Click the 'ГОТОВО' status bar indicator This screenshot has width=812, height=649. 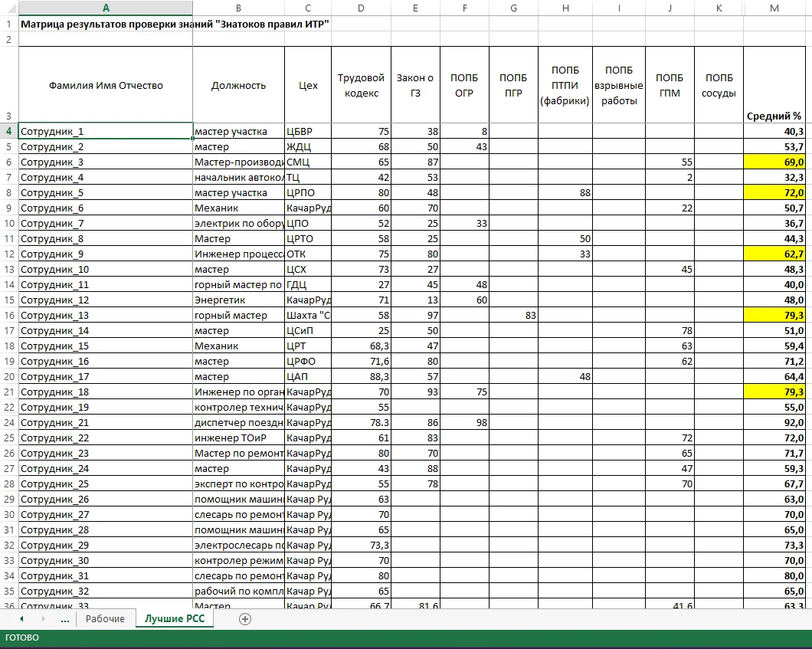tap(22, 638)
